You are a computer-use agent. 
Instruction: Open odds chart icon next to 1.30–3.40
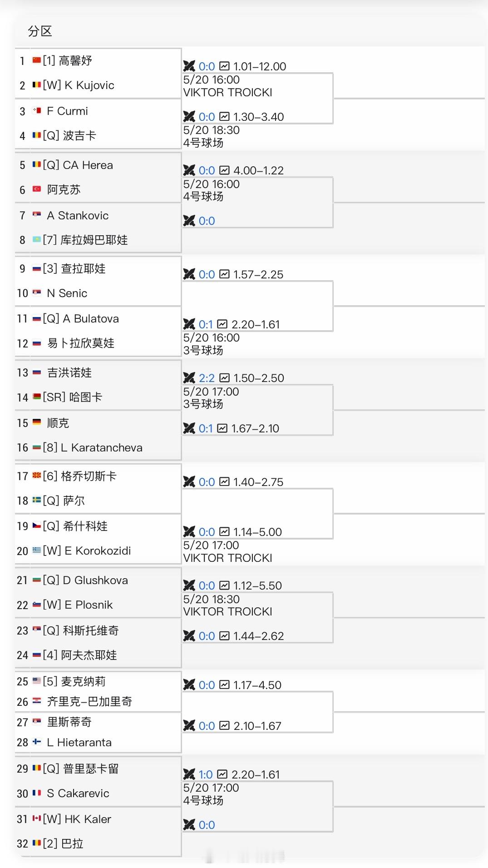(224, 117)
